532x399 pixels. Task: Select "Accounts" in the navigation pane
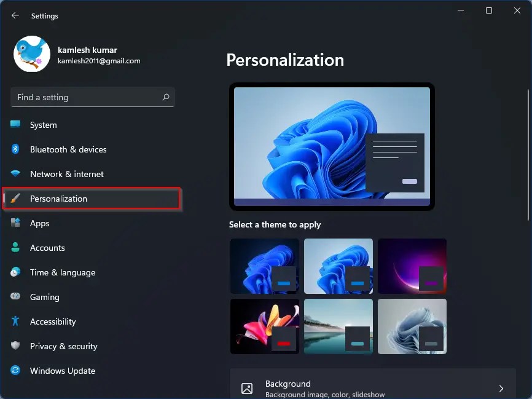coord(47,248)
